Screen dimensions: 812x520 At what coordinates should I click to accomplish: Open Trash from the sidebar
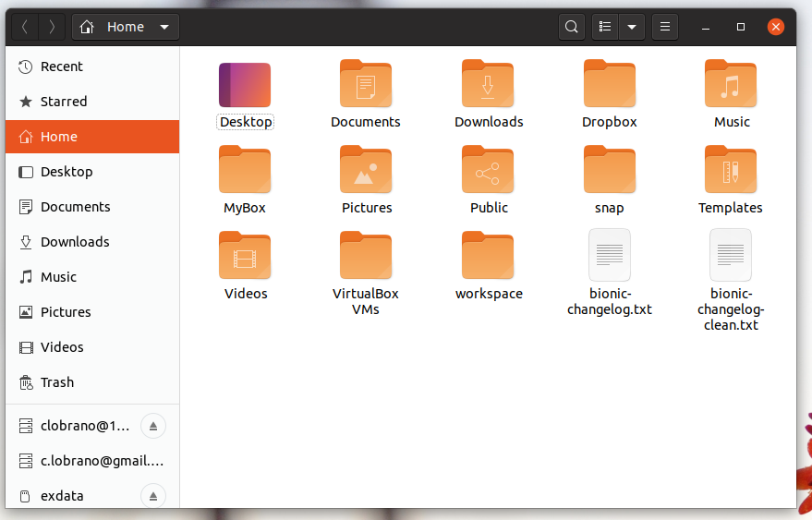tap(92, 382)
